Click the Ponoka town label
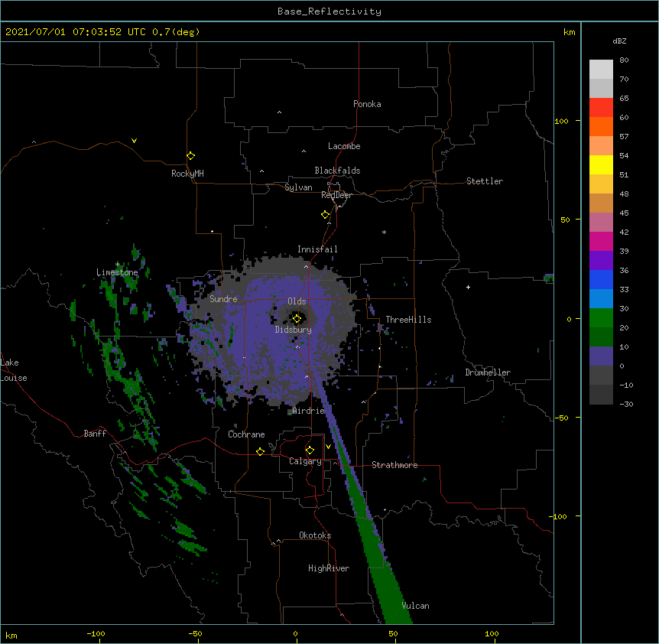 [367, 104]
